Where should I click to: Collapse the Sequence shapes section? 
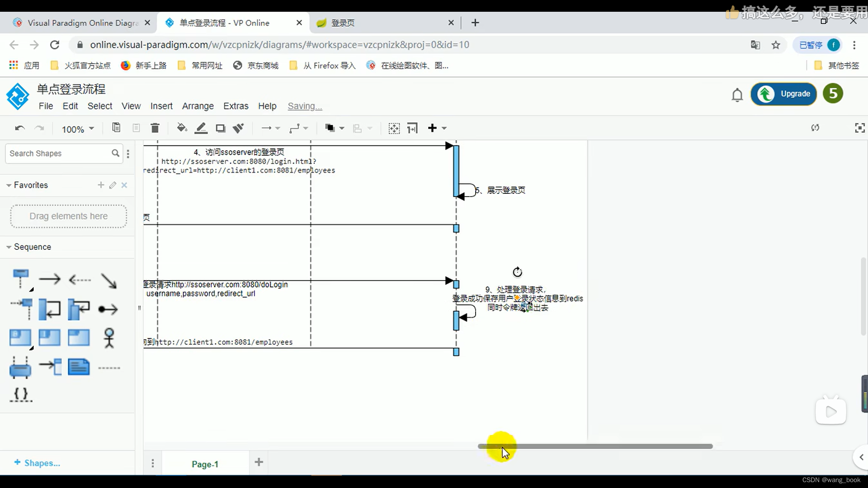click(x=9, y=247)
